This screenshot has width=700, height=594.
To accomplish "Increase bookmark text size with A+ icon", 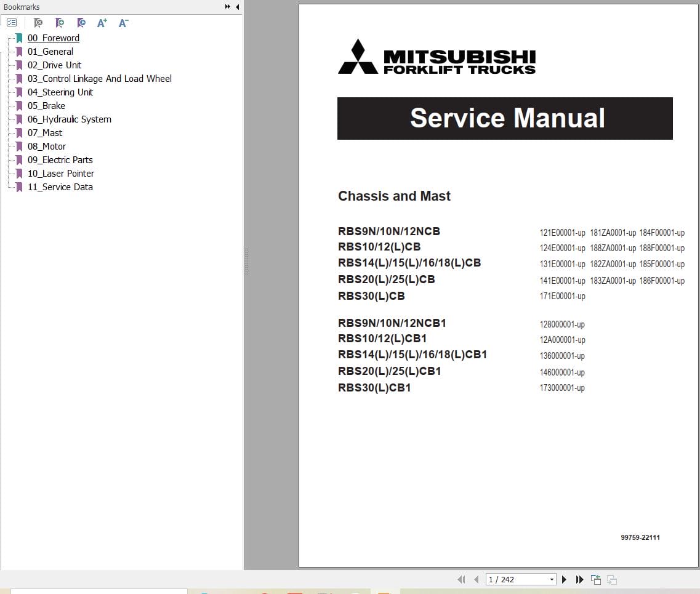I will [102, 23].
